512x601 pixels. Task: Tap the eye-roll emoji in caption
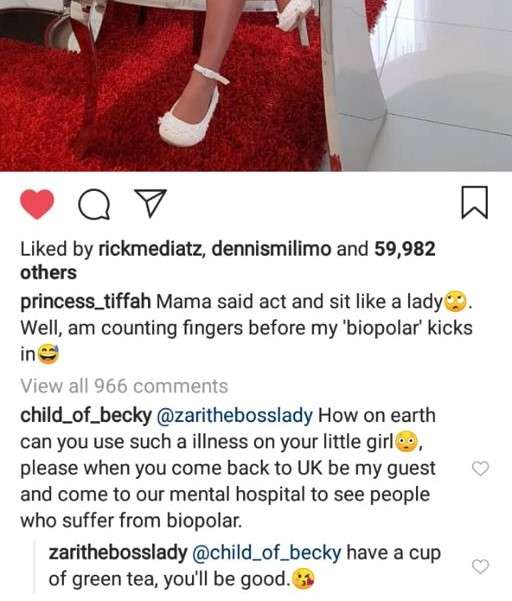click(x=456, y=302)
